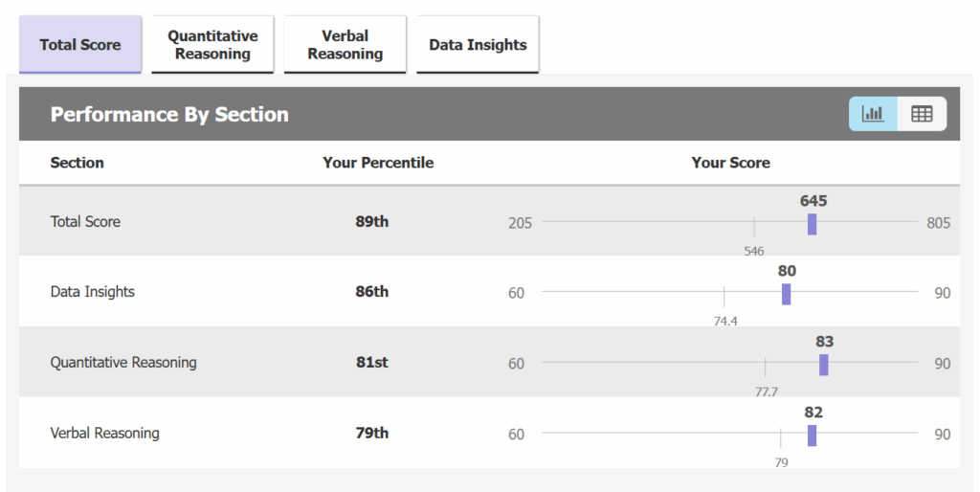Viewport: 980px width, 492px height.
Task: Click the Your Percentile column header
Action: (x=378, y=163)
